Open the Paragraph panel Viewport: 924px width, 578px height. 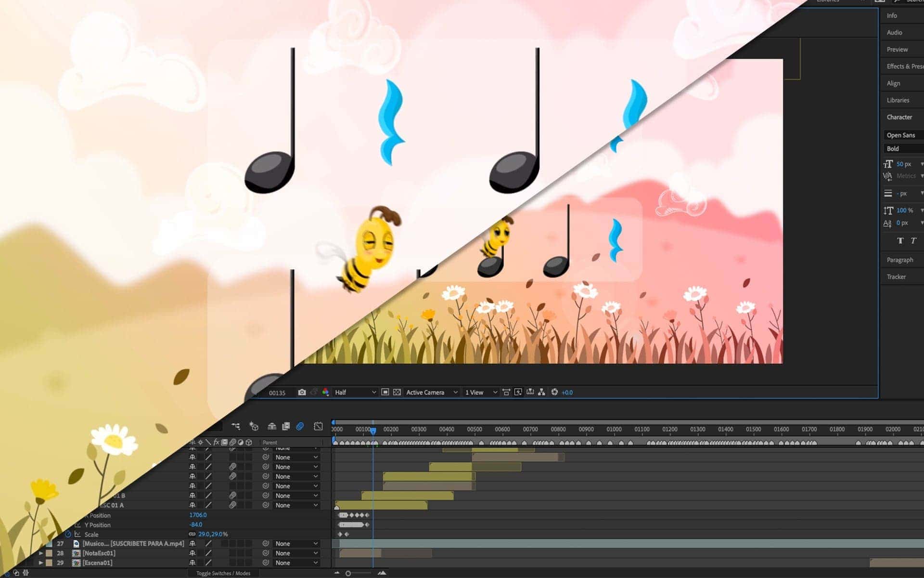tap(899, 260)
